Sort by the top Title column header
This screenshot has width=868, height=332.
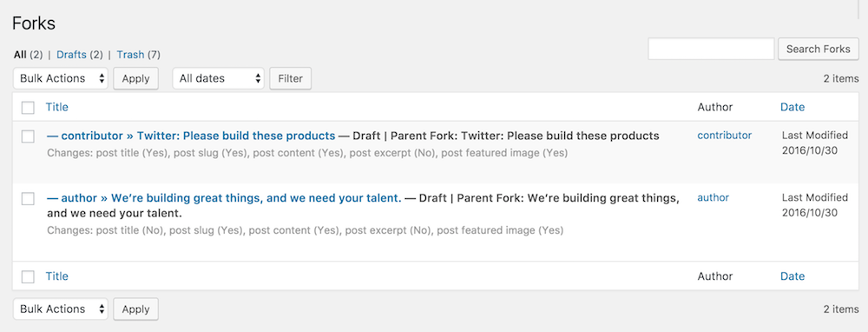point(57,107)
